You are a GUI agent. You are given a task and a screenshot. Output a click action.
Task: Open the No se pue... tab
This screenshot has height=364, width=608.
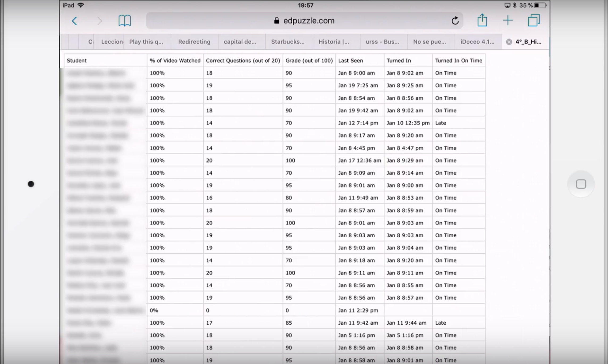429,42
